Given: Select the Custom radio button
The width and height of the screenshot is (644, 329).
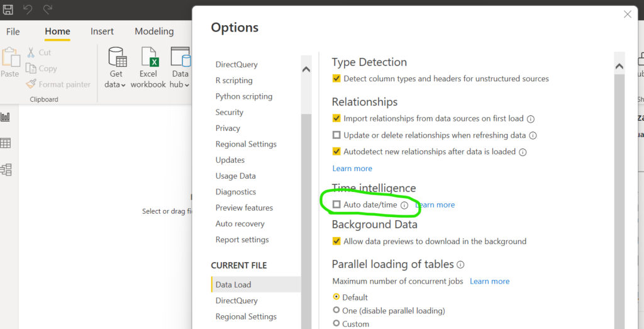Looking at the screenshot, I should click(x=336, y=324).
